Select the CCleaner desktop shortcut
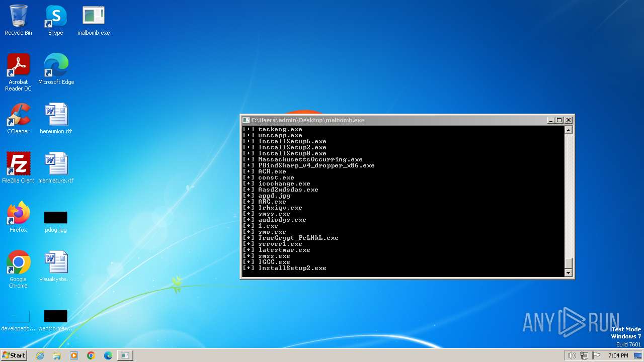Viewport: 644px width, 362px height. (x=18, y=119)
